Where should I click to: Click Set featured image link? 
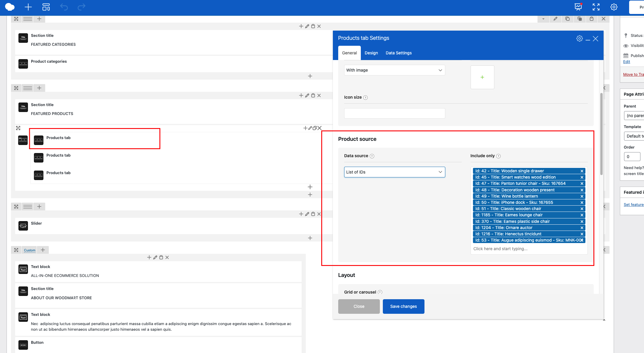click(634, 204)
